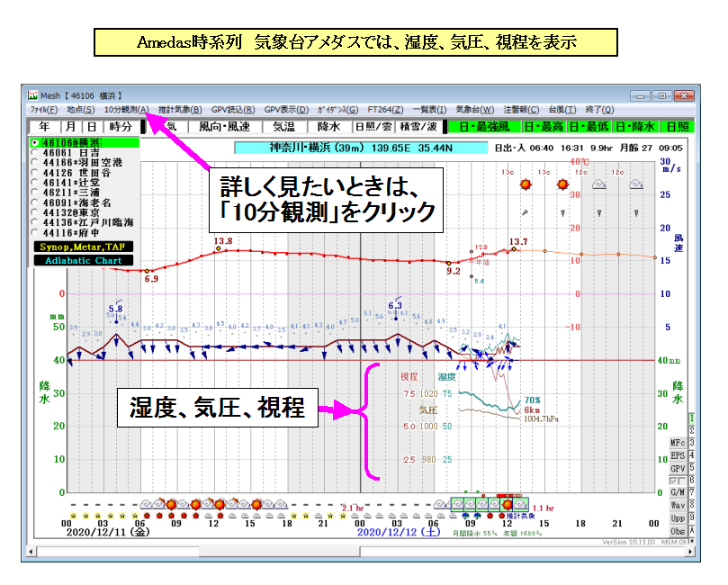Select the green 日・降水 tab
Viewport: 728px width, 585px height.
point(635,127)
